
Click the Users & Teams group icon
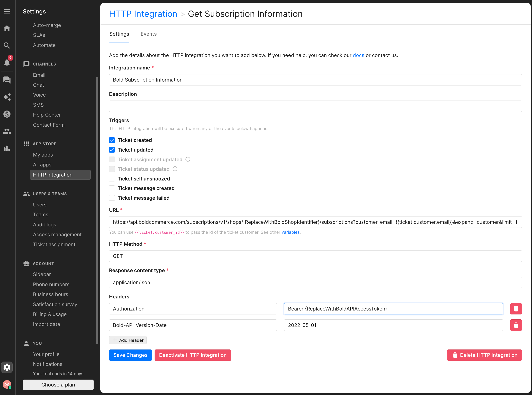(x=26, y=194)
